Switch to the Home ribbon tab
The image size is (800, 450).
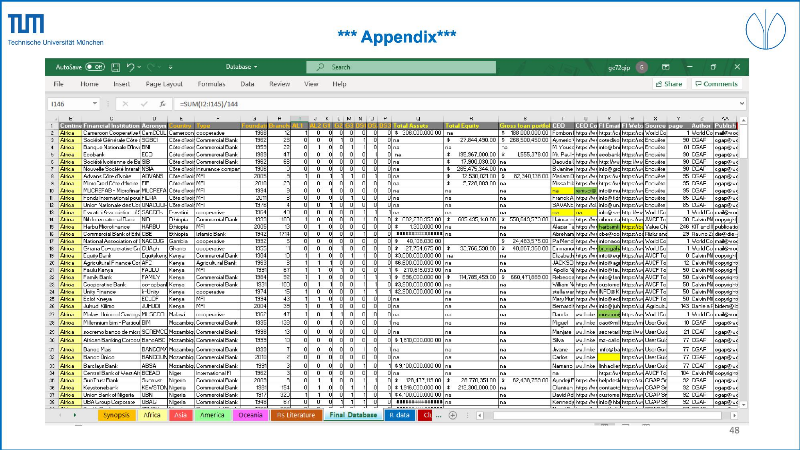pyautogui.click(x=89, y=84)
